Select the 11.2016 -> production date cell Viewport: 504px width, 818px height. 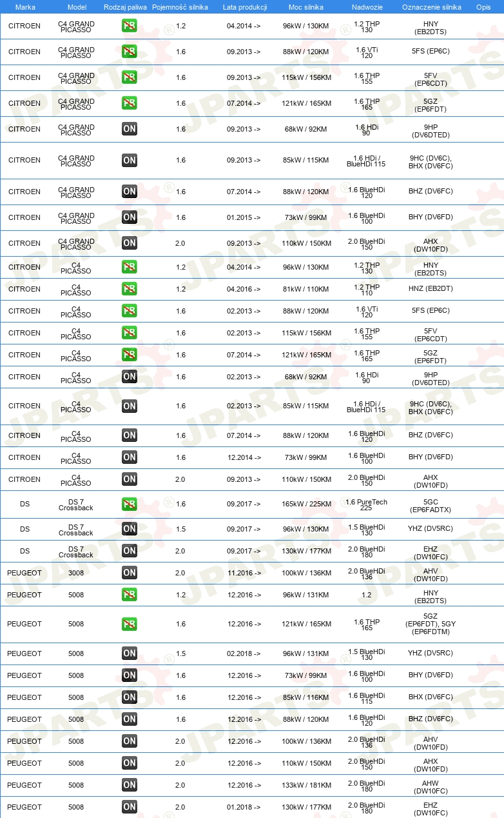(244, 573)
